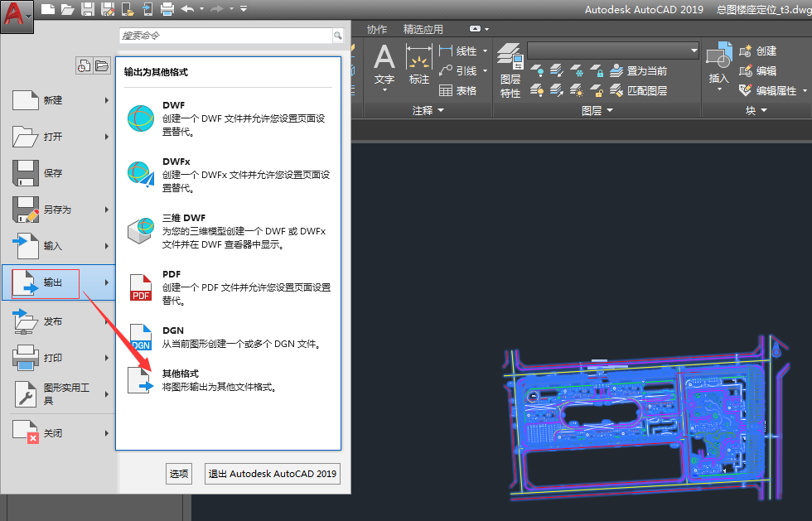
Task: Open the customize quick access toolbar dropdown
Action: [244, 9]
